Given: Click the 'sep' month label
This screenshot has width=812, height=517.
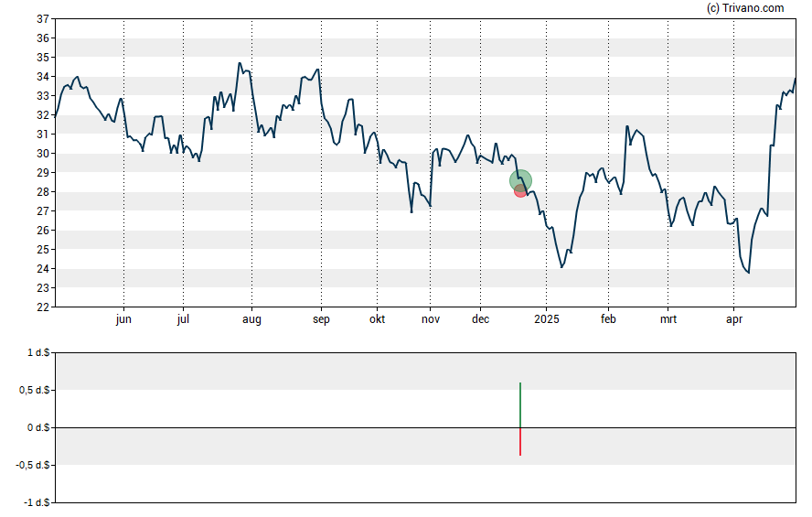Looking at the screenshot, I should coord(321,319).
